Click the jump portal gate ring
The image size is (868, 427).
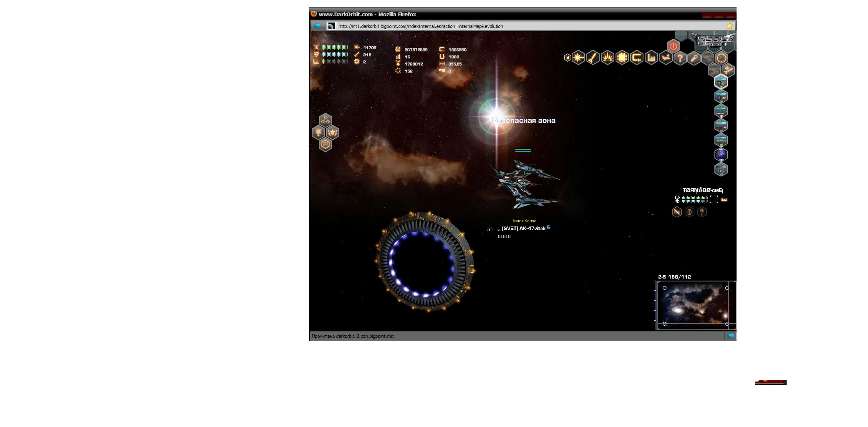[425, 262]
